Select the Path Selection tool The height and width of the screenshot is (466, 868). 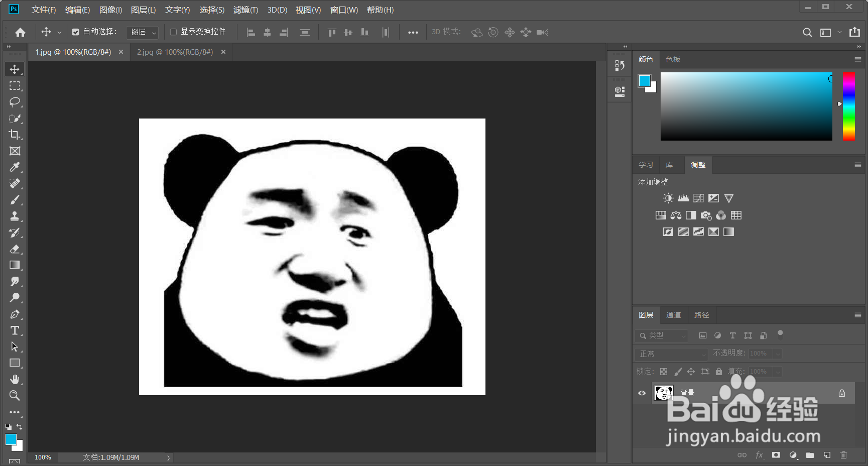(x=15, y=347)
